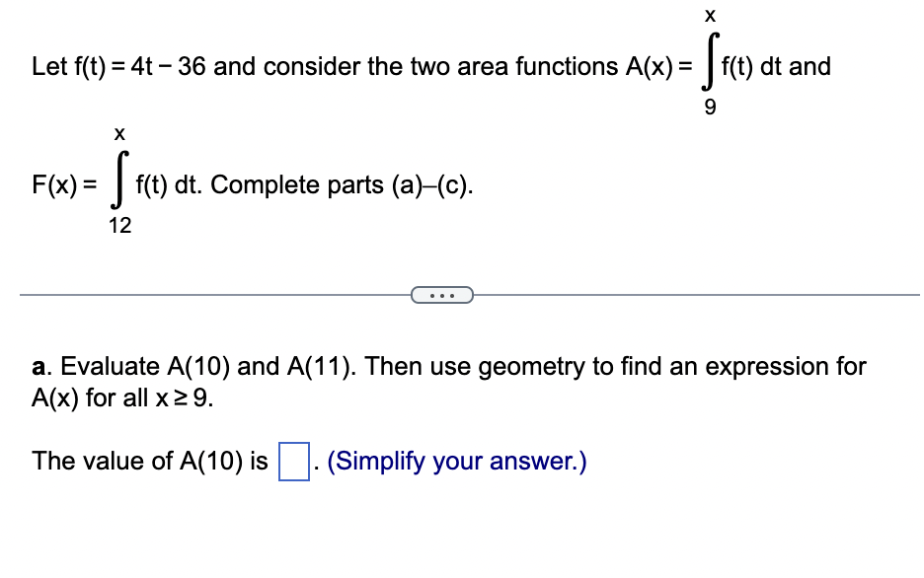Click the answer input box for A(10)

[x=292, y=461]
